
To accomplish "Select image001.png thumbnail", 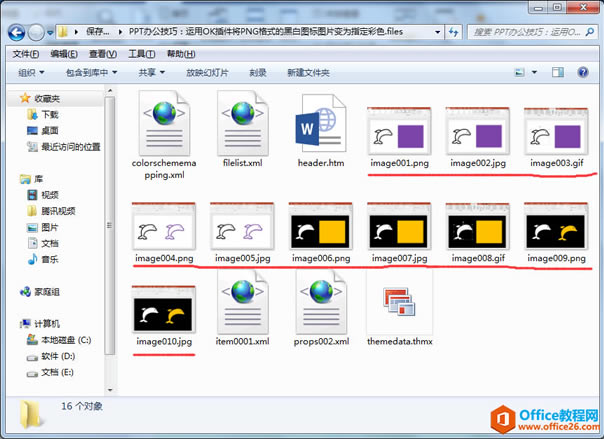I will pyautogui.click(x=399, y=131).
